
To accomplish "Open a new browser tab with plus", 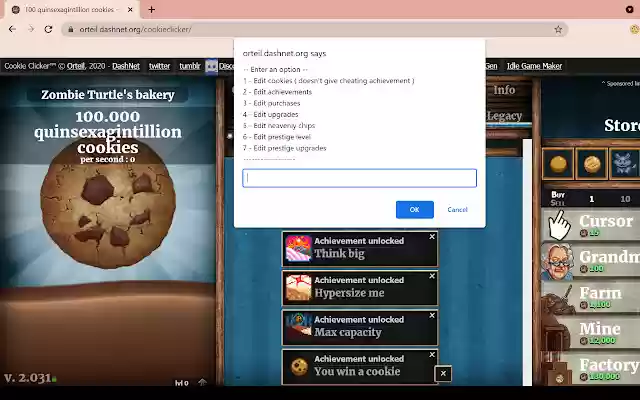I will click(151, 9).
